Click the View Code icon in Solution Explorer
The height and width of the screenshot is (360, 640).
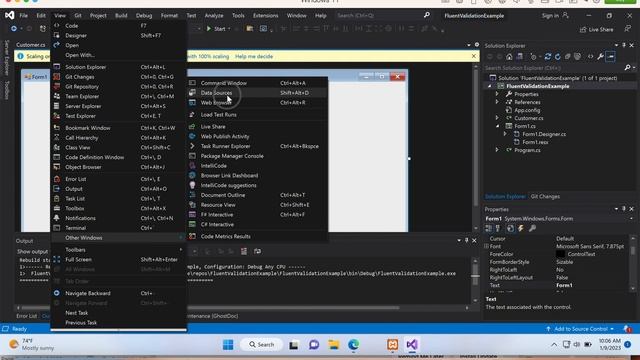590,57
